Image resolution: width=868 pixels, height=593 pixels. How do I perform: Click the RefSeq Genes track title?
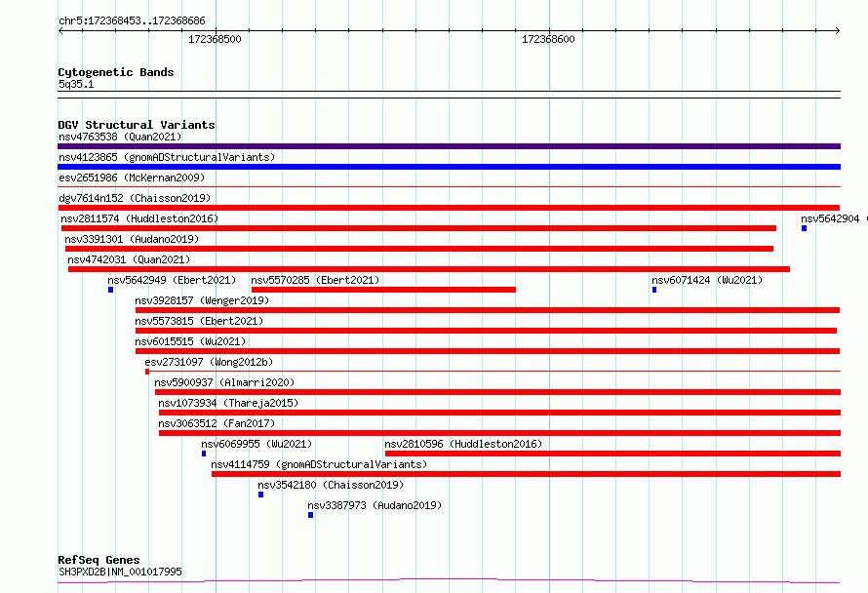point(99,560)
